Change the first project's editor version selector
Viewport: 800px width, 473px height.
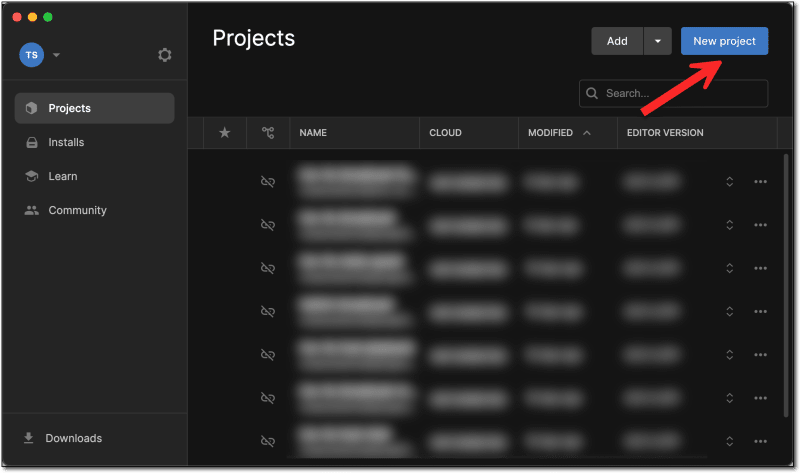click(730, 181)
